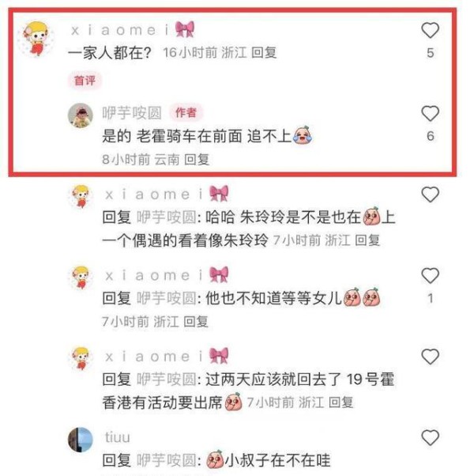Viewport: 474px width, 476px height.
Task: Like tiuu's reply 小叔子在不在哇
Action: (430, 438)
